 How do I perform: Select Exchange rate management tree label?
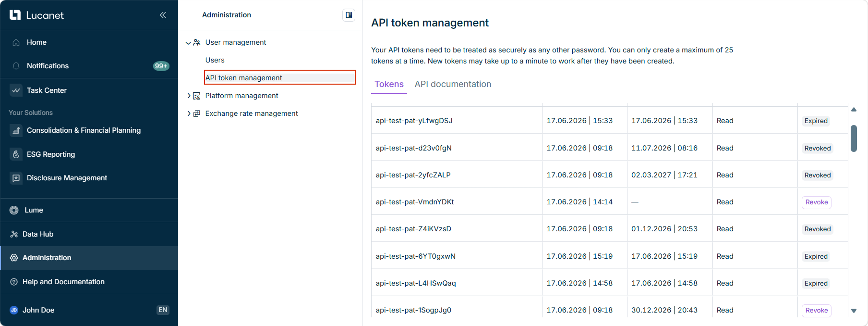pos(252,113)
